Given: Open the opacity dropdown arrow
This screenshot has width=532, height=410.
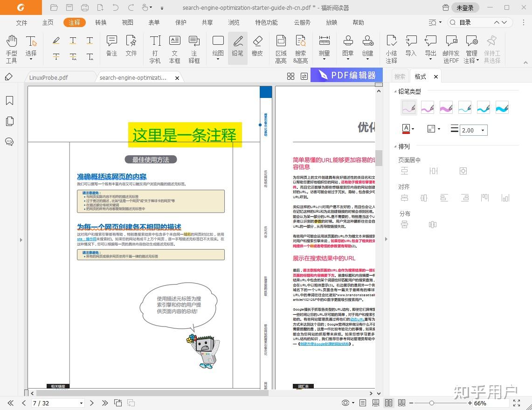Looking at the screenshot, I should (x=439, y=129).
